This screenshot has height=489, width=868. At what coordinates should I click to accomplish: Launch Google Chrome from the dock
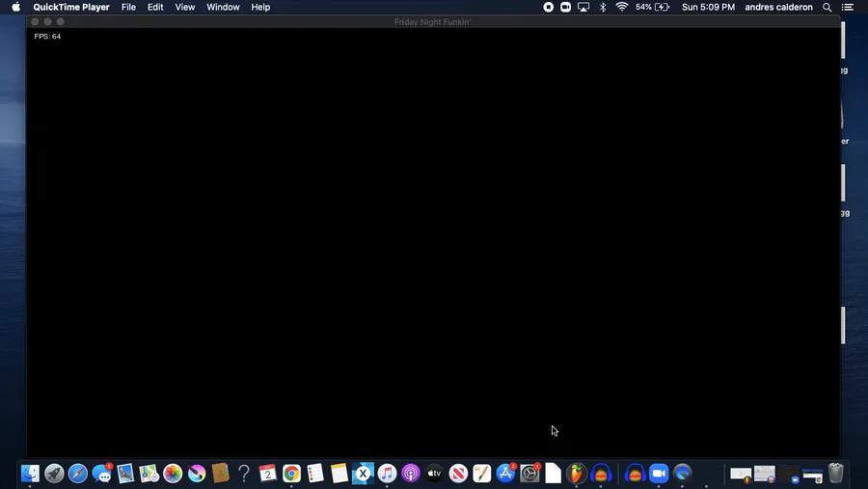(x=291, y=474)
